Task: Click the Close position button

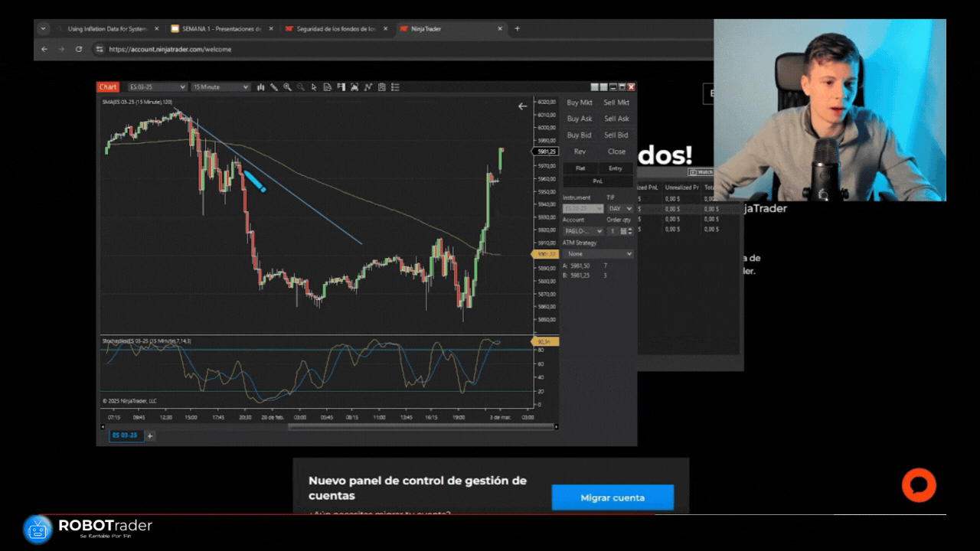Action: coord(616,152)
